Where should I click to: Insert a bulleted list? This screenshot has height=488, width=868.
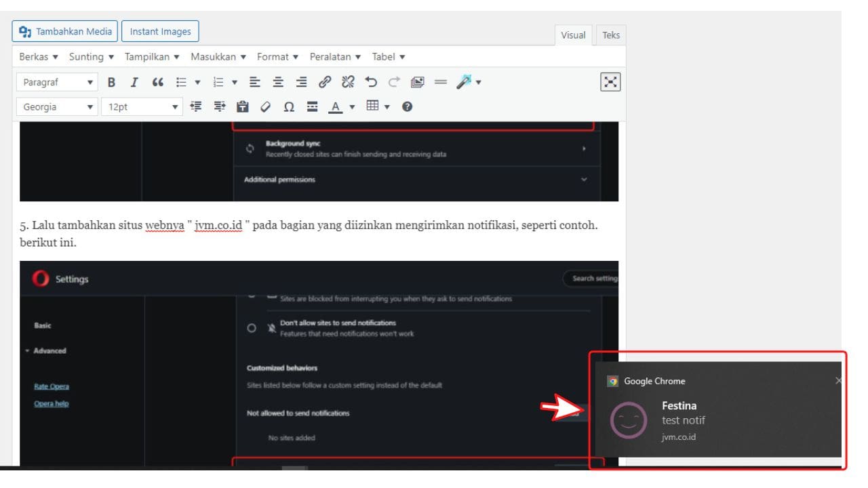pos(181,82)
